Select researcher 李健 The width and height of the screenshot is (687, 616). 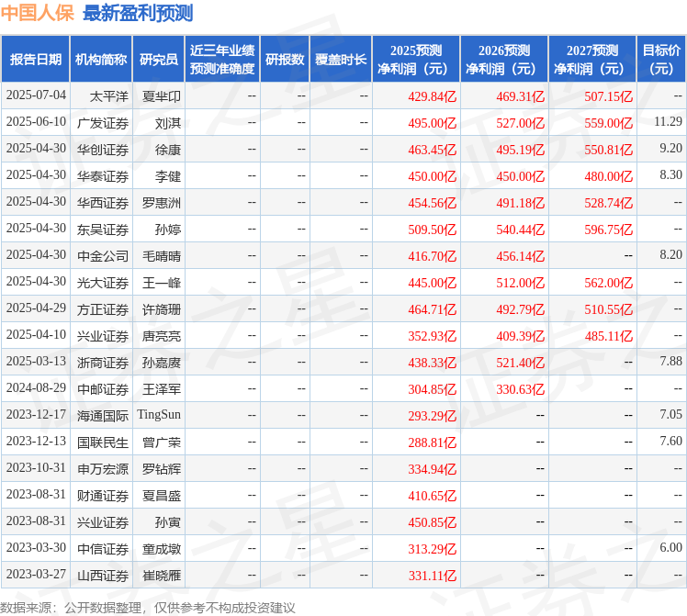point(168,176)
